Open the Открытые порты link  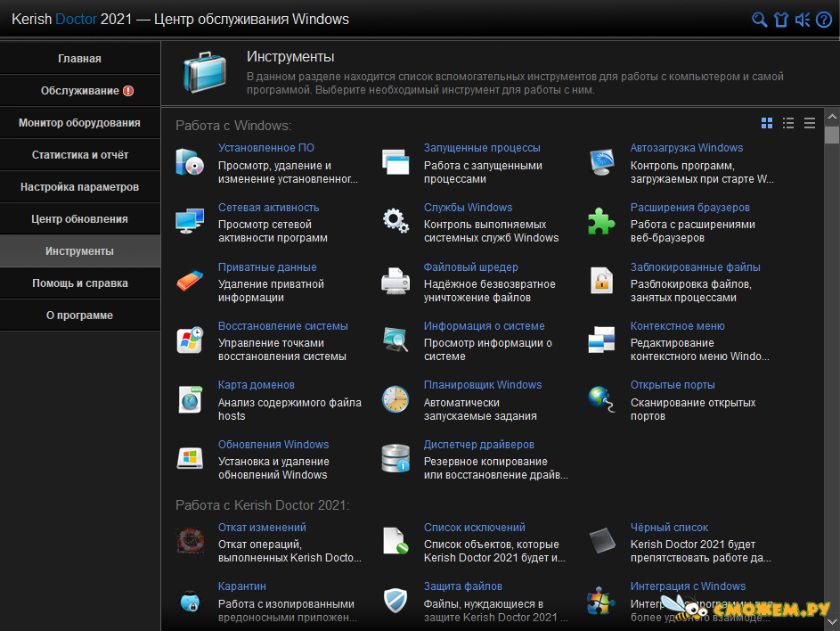pyautogui.click(x=673, y=385)
